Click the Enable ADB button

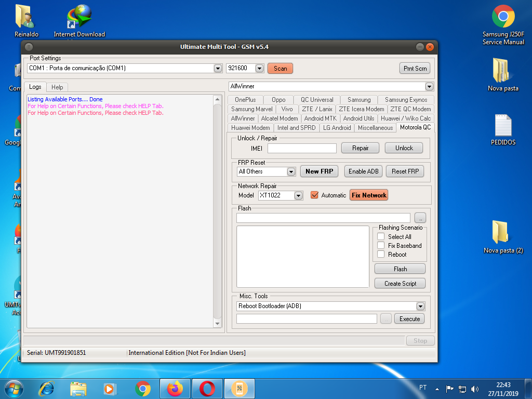pyautogui.click(x=363, y=171)
